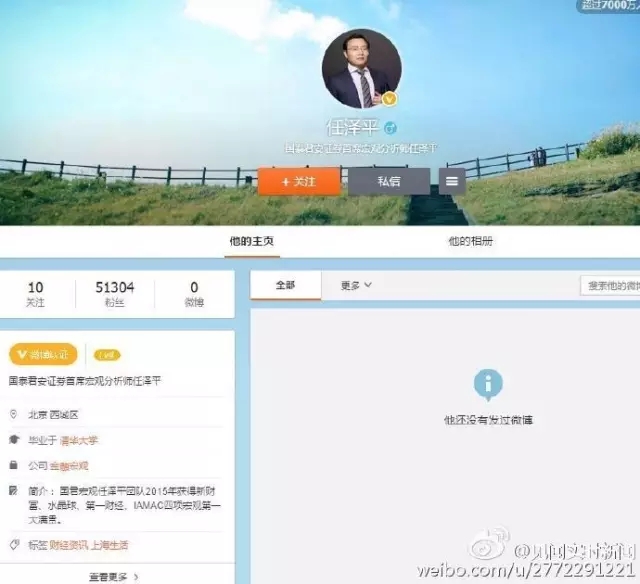
Task: Click the blue info icon above 他还没有发过微博
Action: (488, 385)
